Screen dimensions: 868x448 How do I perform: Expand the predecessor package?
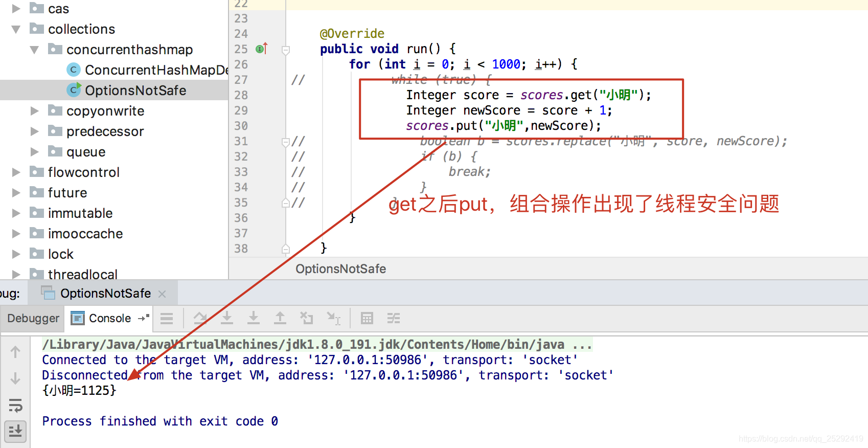[x=34, y=131]
